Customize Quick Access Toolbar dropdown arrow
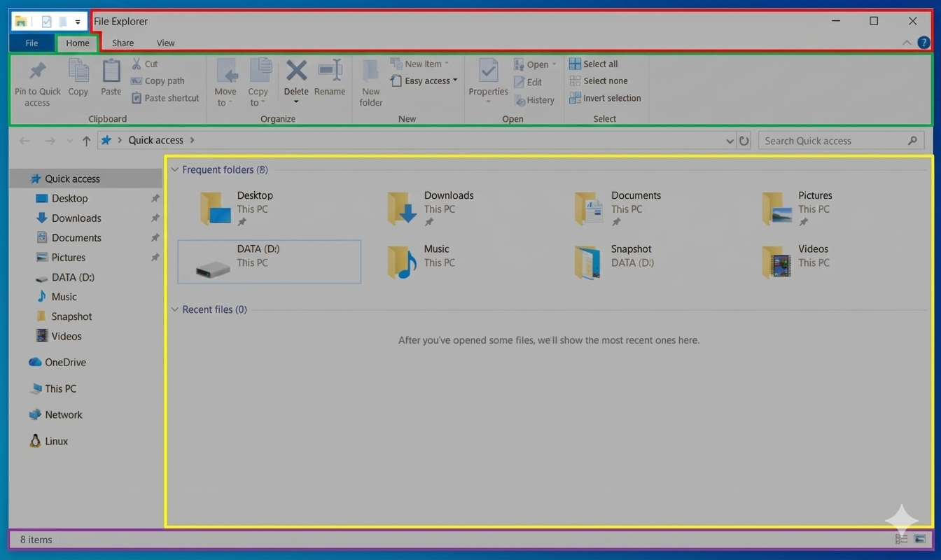Image resolution: width=941 pixels, height=560 pixels. click(x=78, y=22)
